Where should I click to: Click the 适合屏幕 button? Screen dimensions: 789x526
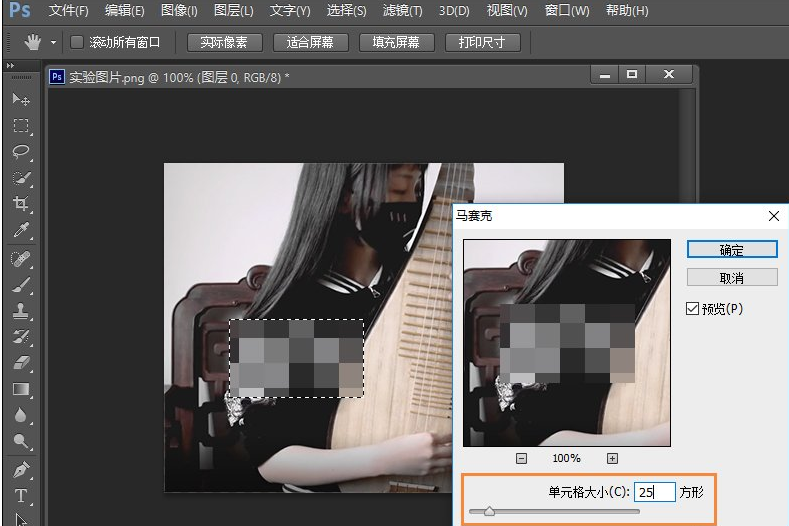tap(310, 42)
